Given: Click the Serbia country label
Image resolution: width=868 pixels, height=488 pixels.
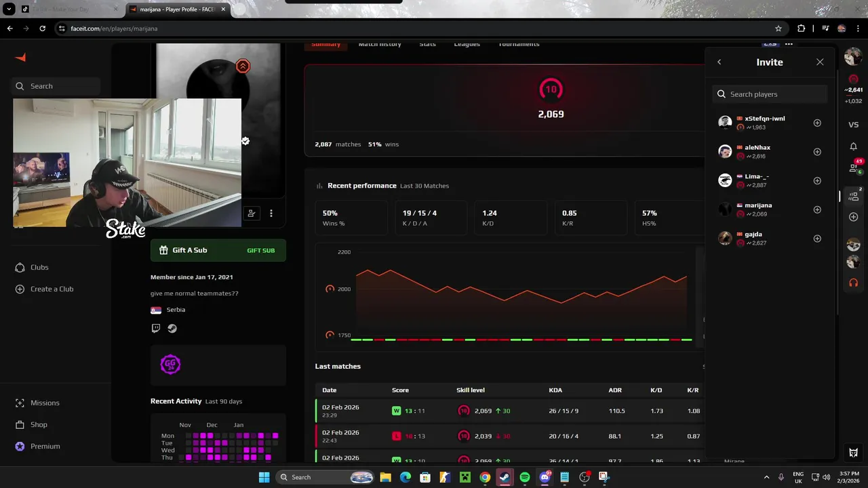Looking at the screenshot, I should pos(176,310).
